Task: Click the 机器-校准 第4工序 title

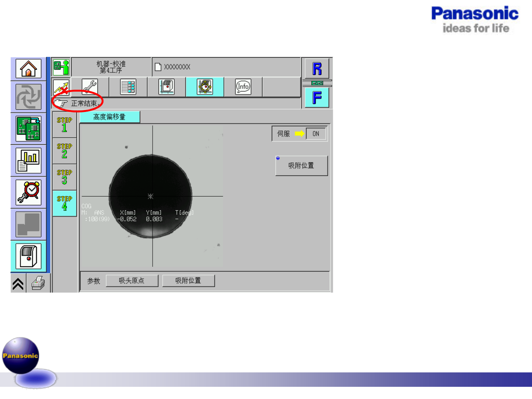Action: 111,67
